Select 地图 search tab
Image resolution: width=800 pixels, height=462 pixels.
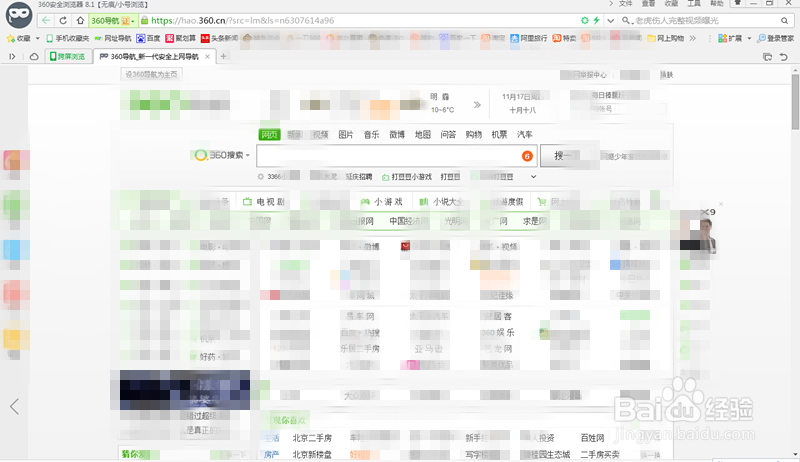(422, 135)
